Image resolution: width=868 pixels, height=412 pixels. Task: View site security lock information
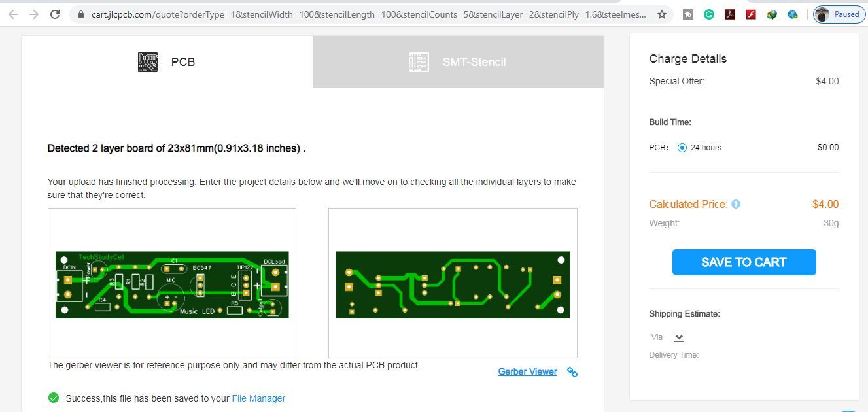tap(80, 14)
